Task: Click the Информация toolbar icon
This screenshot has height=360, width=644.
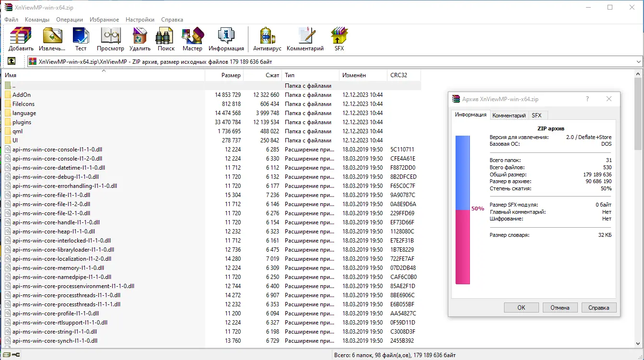Action: [226, 39]
